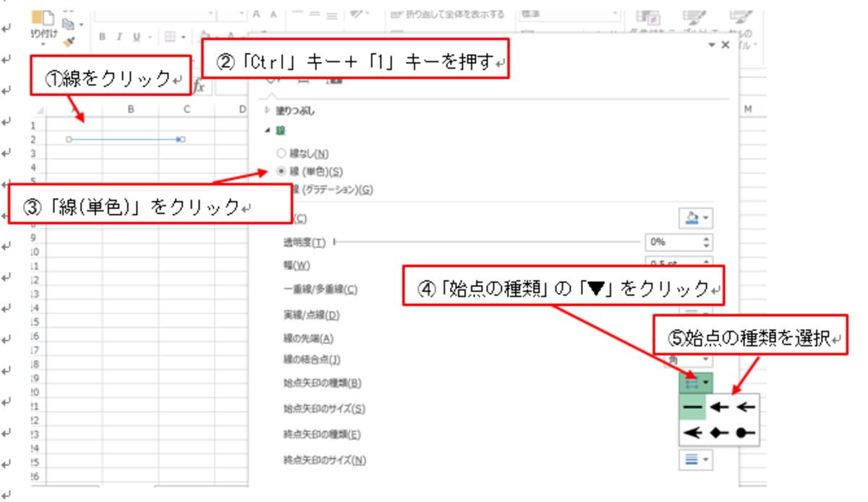This screenshot has width=868, height=502.
Task: Choose the stealth arrow head option
Action: click(693, 432)
